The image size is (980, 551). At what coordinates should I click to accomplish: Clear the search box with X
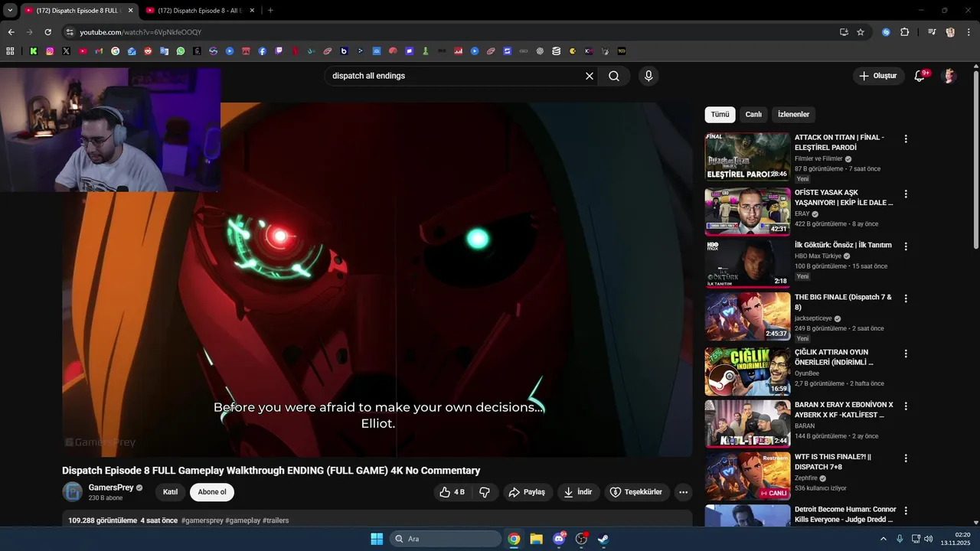pos(590,76)
